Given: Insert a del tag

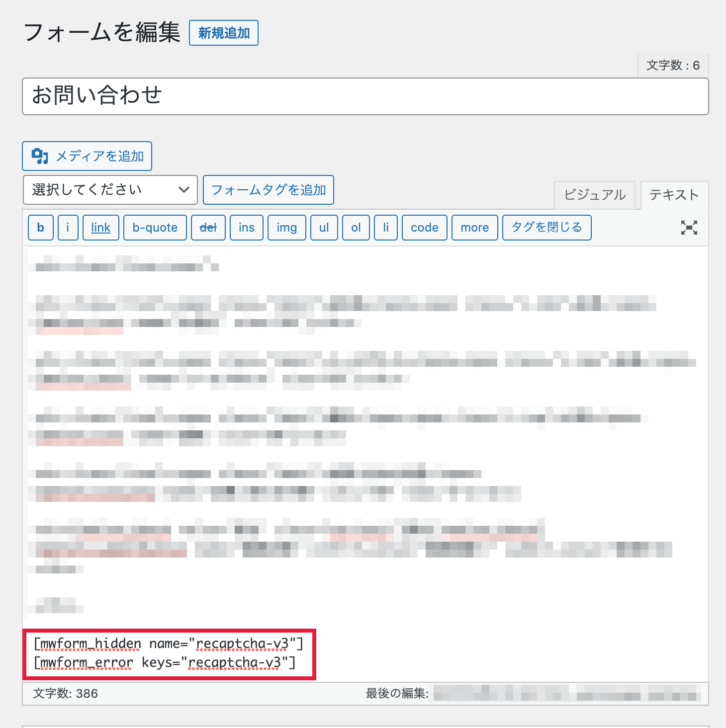Looking at the screenshot, I should tap(208, 228).
